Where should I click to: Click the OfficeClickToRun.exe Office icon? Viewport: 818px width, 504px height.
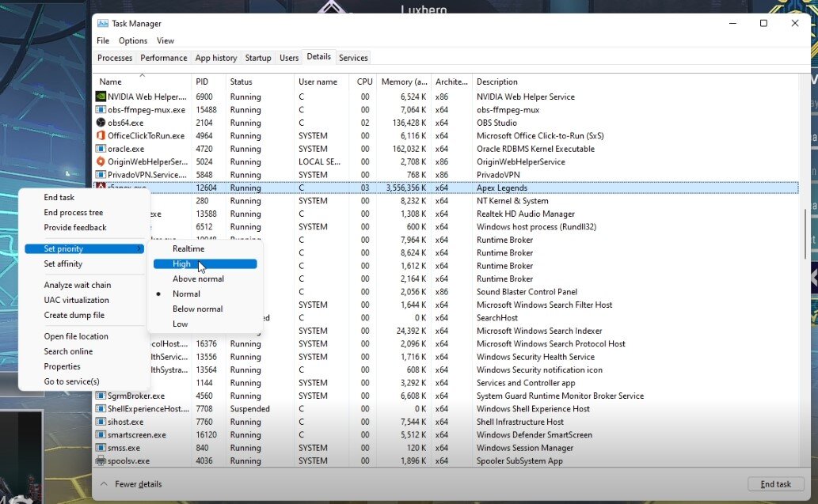(101, 136)
